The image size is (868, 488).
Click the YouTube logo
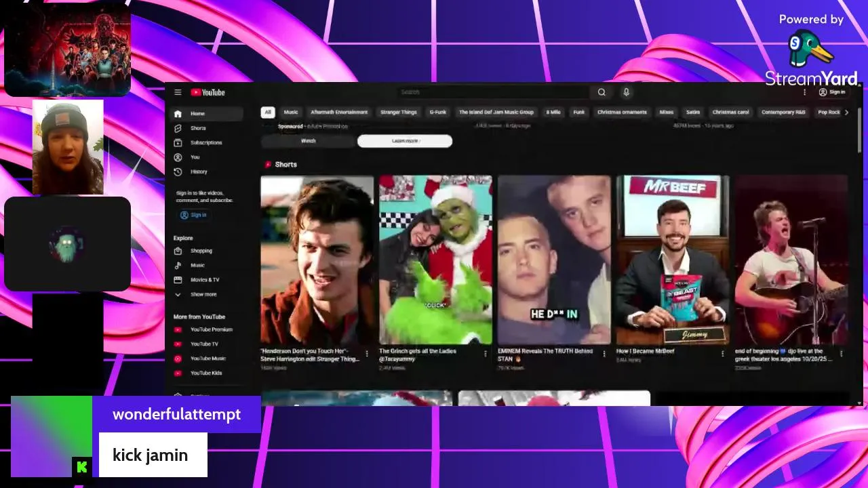point(208,92)
